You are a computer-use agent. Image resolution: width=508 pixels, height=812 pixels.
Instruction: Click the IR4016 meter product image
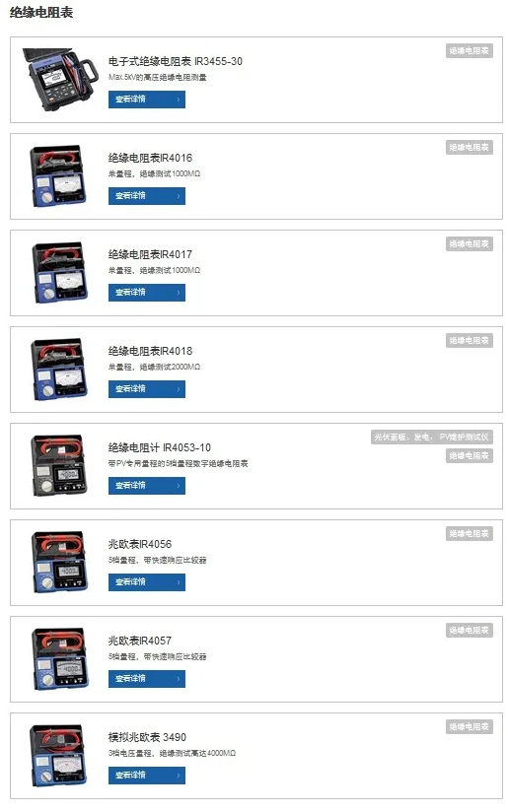58,176
